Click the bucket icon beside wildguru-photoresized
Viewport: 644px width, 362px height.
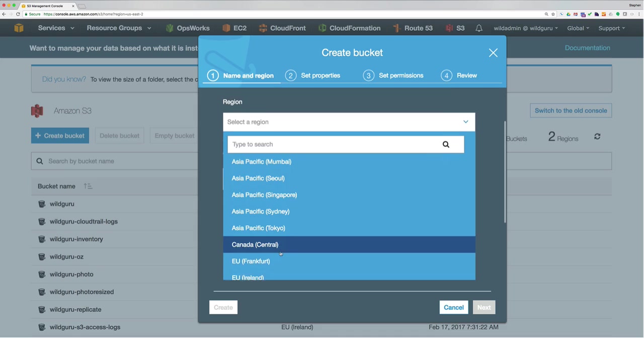(x=42, y=292)
